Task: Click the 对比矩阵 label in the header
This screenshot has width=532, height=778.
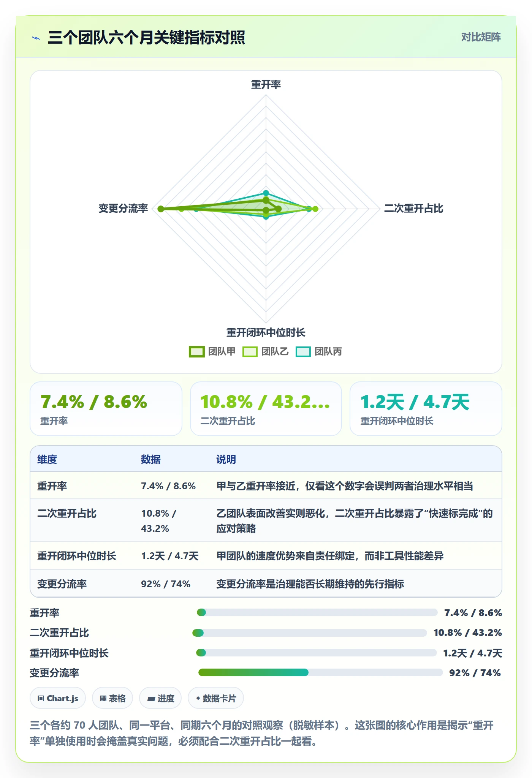Action: point(481,37)
